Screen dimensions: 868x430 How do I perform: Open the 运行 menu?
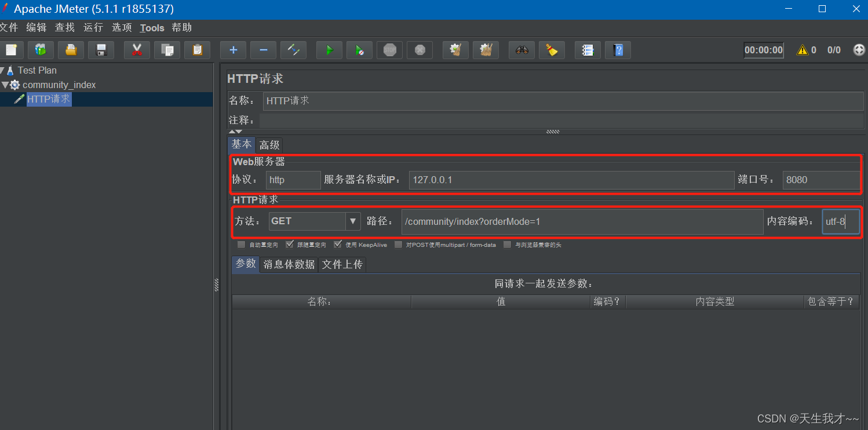[x=93, y=27]
